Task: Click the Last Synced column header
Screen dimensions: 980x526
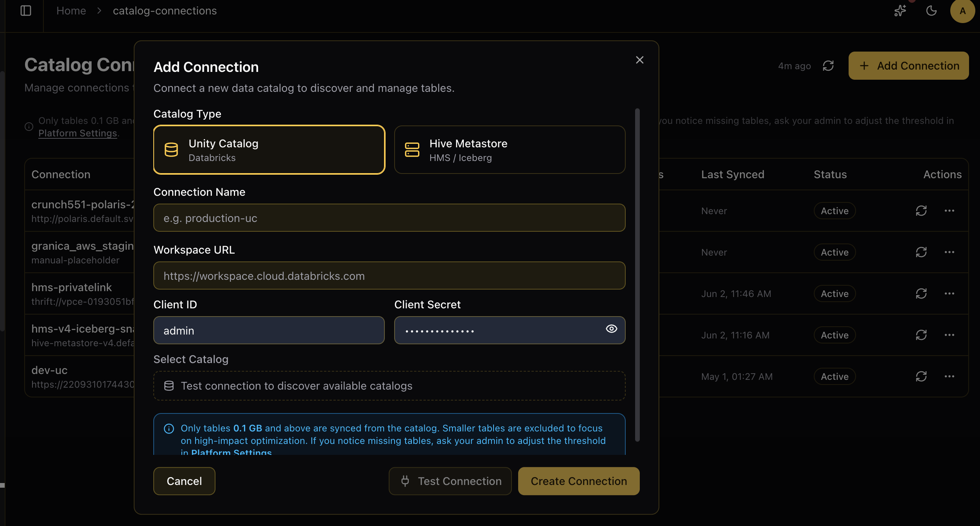Action: click(733, 174)
